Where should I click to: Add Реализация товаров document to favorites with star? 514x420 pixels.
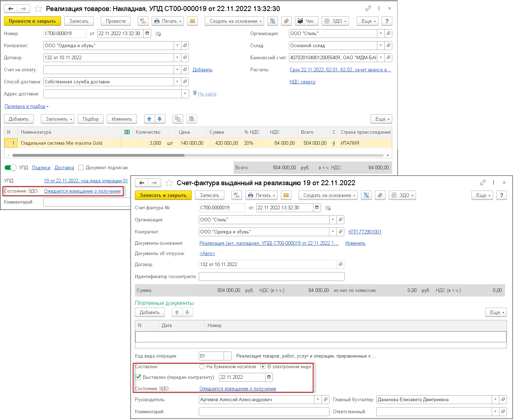coord(38,9)
